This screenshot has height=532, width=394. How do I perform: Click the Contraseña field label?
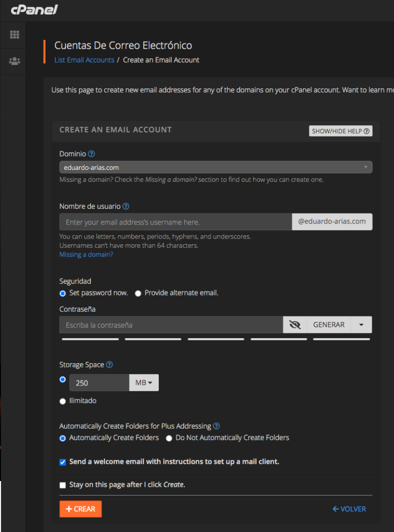(77, 309)
